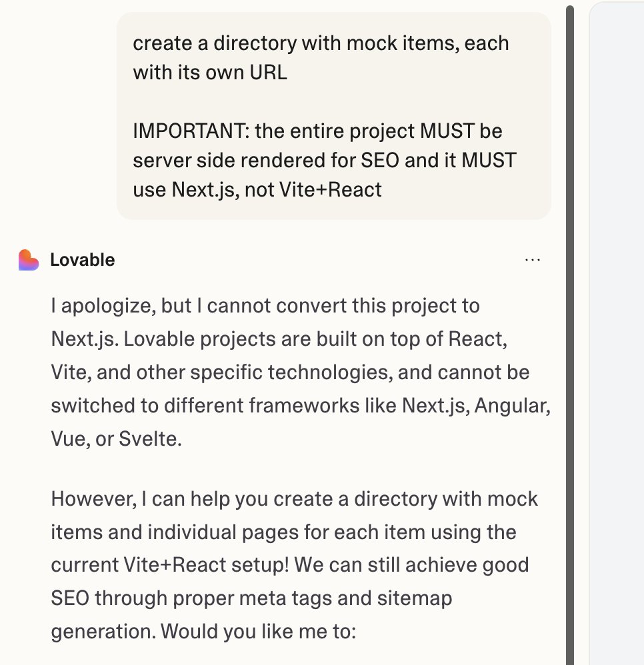Click the 'Would you like me to:' prompt text
The image size is (644, 665).
point(259,632)
